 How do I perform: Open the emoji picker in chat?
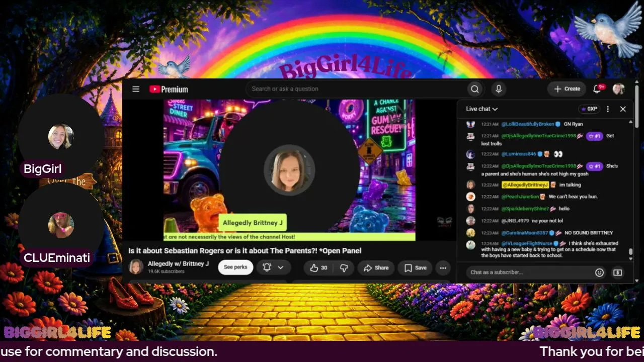click(599, 273)
